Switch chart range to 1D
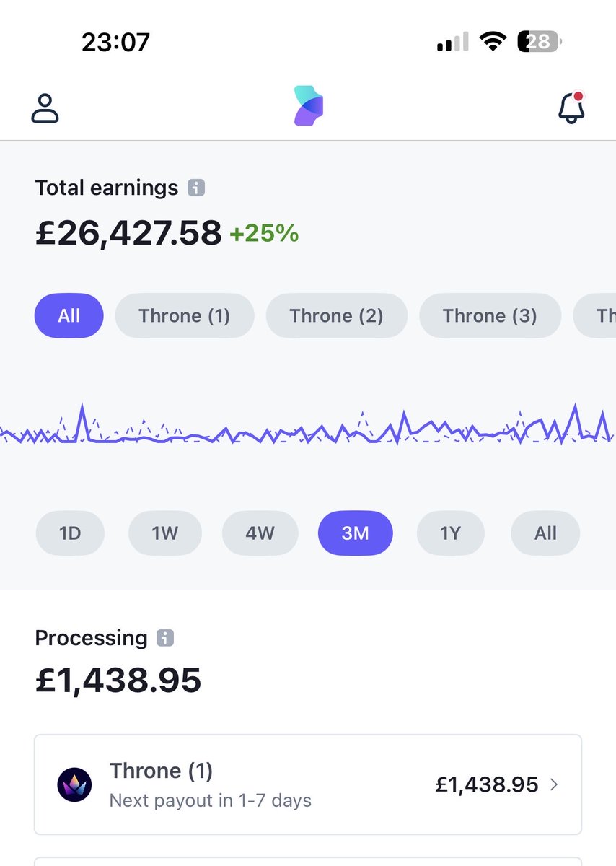The image size is (616, 866). pos(70,533)
